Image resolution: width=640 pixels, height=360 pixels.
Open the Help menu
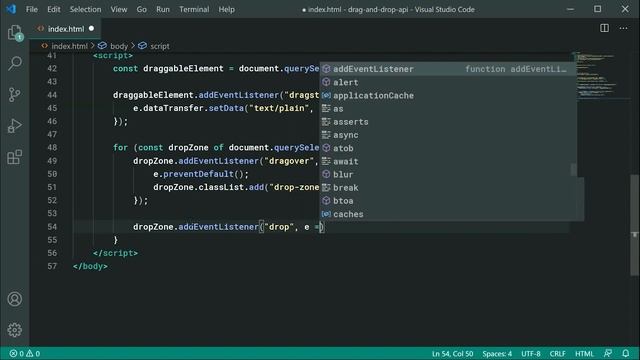click(227, 9)
